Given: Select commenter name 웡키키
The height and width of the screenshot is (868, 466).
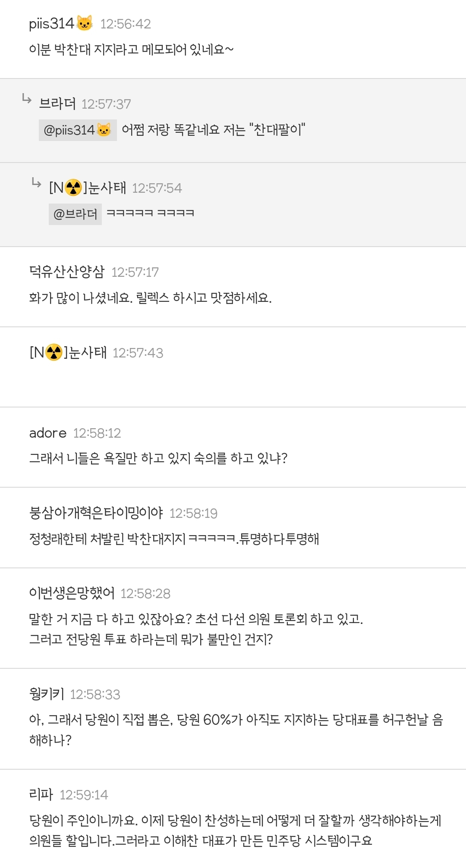Looking at the screenshot, I should [x=47, y=694].
